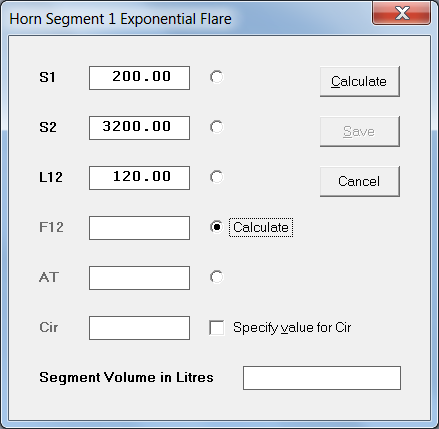Select the radio button beside the S2 field
The width and height of the screenshot is (439, 429).
point(217,127)
